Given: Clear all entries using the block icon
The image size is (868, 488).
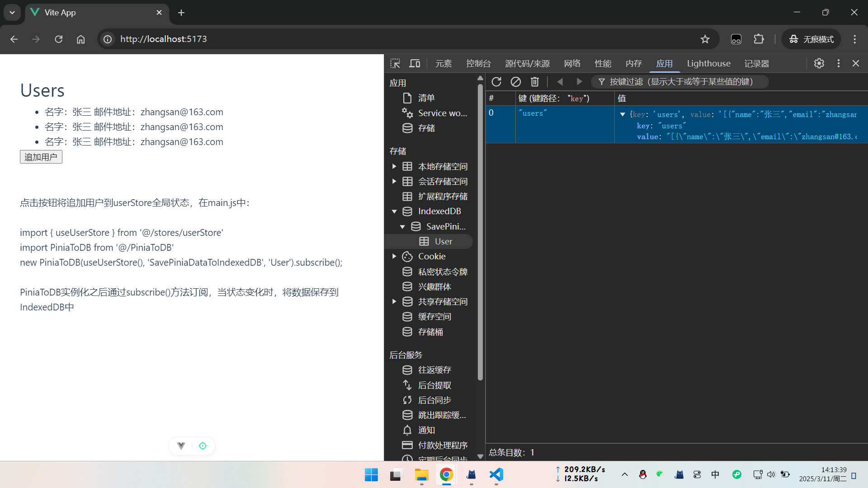Looking at the screenshot, I should point(515,82).
